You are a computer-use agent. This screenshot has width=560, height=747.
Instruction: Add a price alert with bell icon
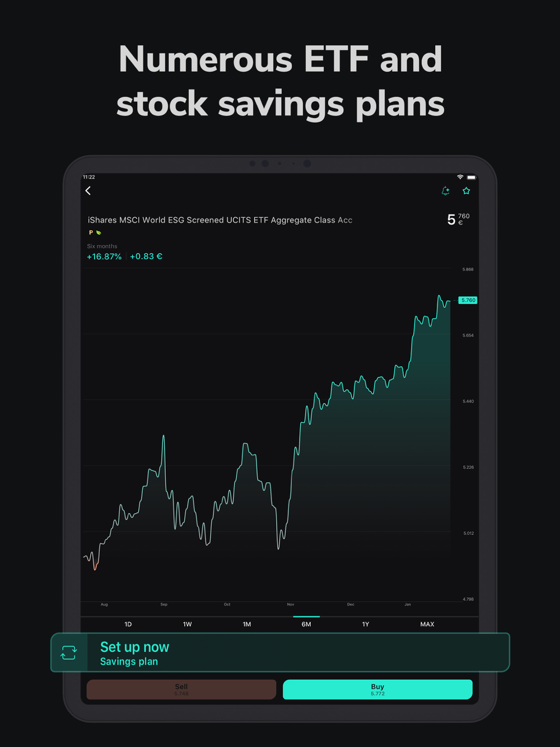446,191
